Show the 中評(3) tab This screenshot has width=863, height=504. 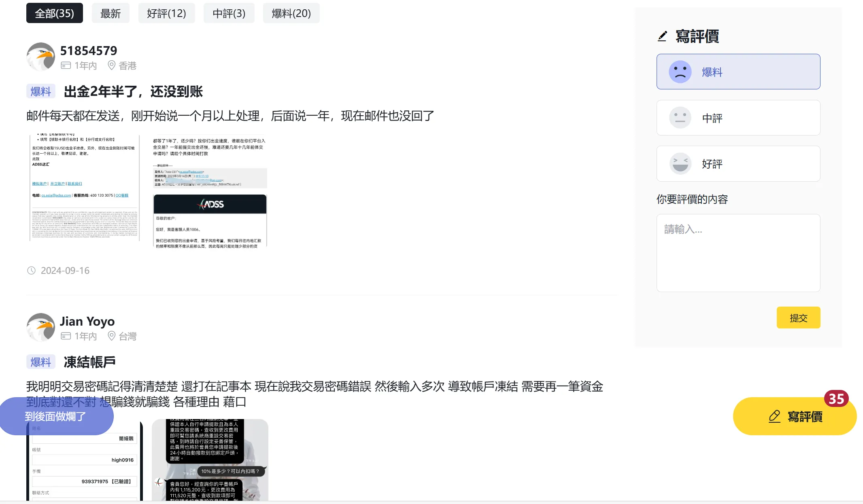[x=229, y=13]
